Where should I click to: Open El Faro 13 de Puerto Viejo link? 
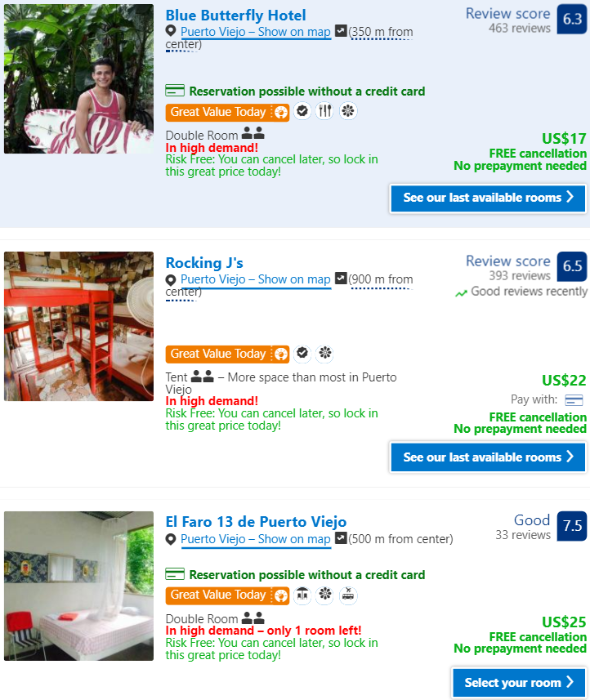pos(256,521)
